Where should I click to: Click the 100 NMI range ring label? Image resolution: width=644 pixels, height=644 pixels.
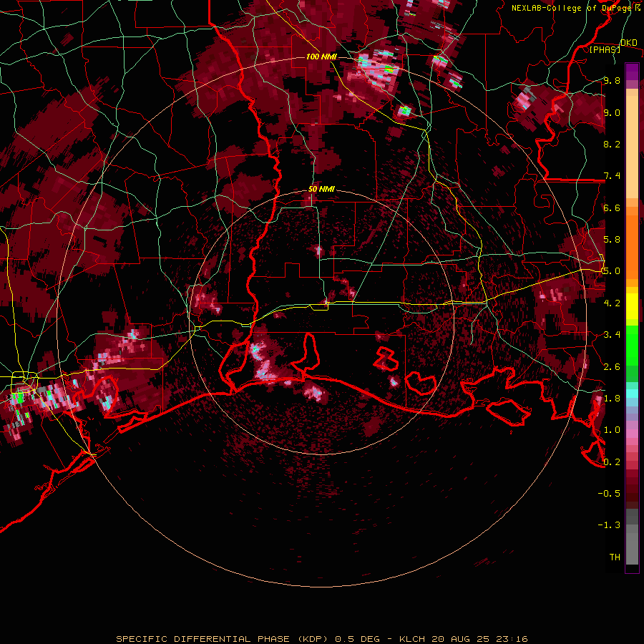click(321, 57)
